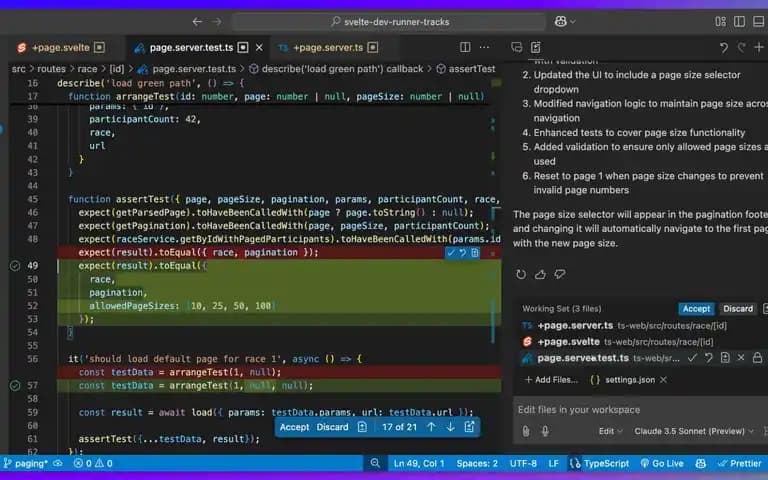The width and height of the screenshot is (768, 480).
Task: Open the editor More Actions ellipsis
Action: [x=484, y=47]
